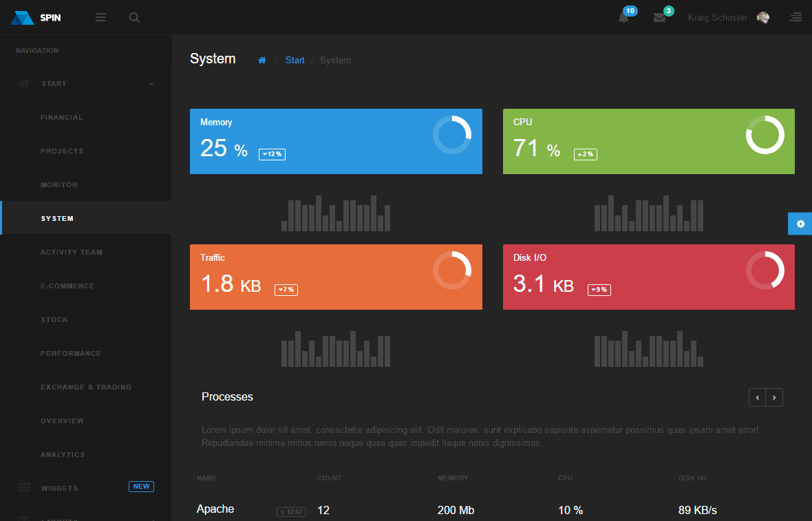This screenshot has width=812, height=521.
Task: Open the blue settings gear tab
Action: 800,224
